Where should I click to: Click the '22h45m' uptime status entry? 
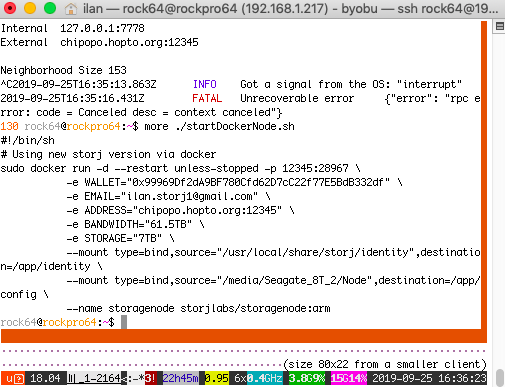point(180,378)
